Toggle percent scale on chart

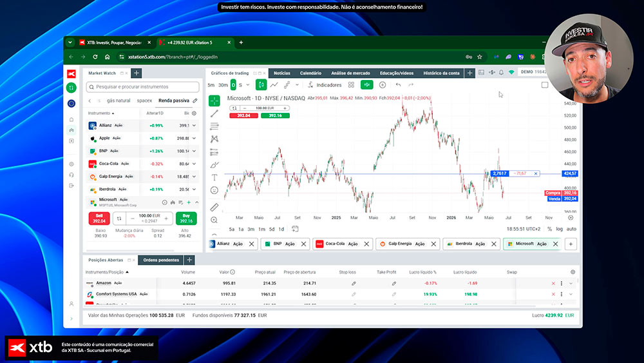point(549,229)
